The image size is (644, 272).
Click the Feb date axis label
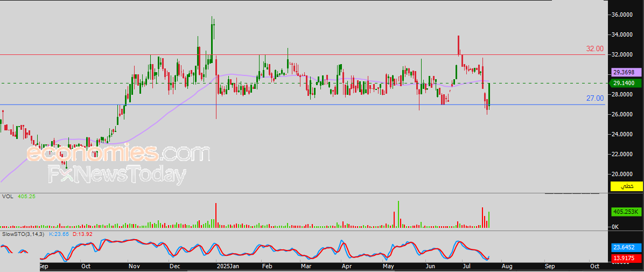tap(267, 266)
